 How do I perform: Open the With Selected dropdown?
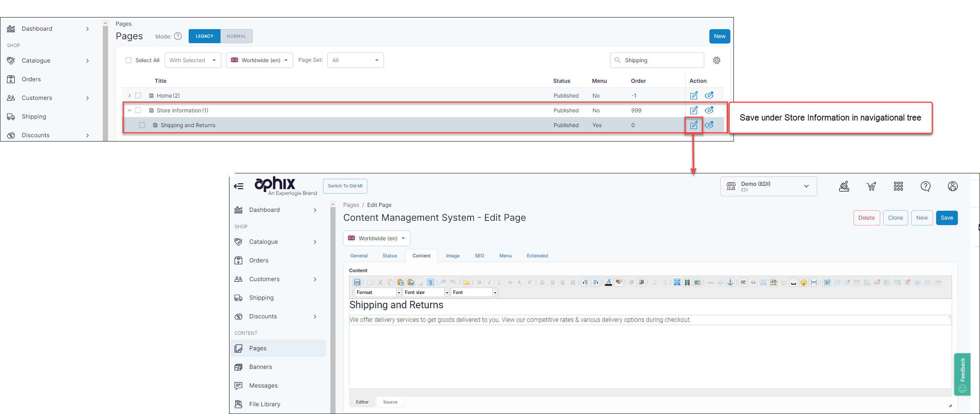click(193, 60)
